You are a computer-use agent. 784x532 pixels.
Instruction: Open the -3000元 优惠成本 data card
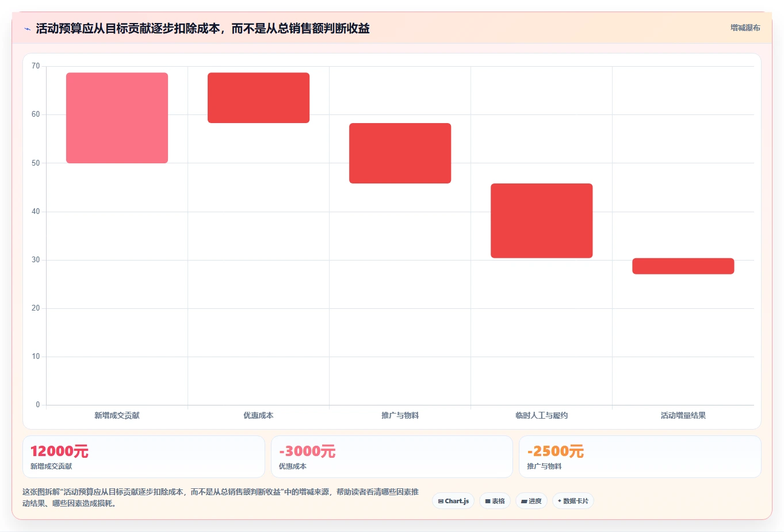(392, 457)
